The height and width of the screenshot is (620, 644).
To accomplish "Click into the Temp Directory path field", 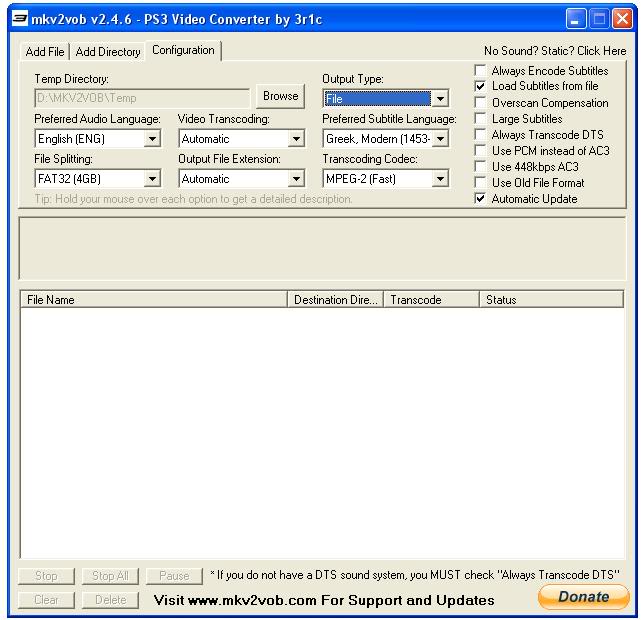I will 142,98.
